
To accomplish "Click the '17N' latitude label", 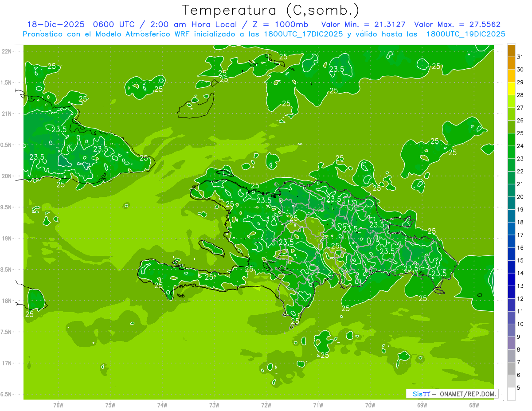I will click(x=6, y=363).
